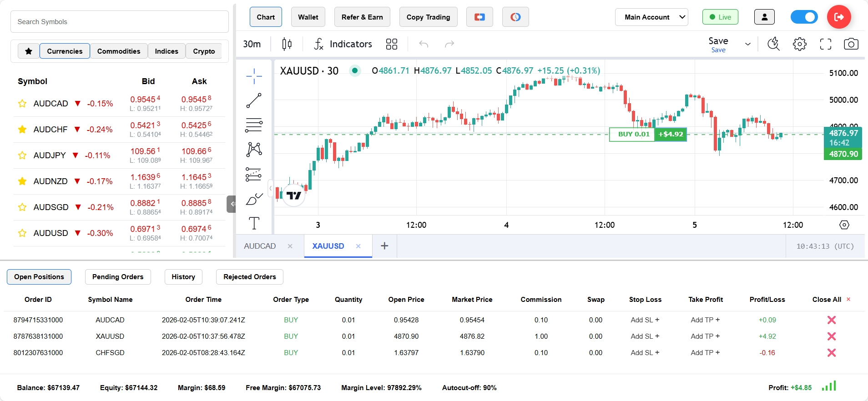Click the red logout icon button

(x=839, y=17)
